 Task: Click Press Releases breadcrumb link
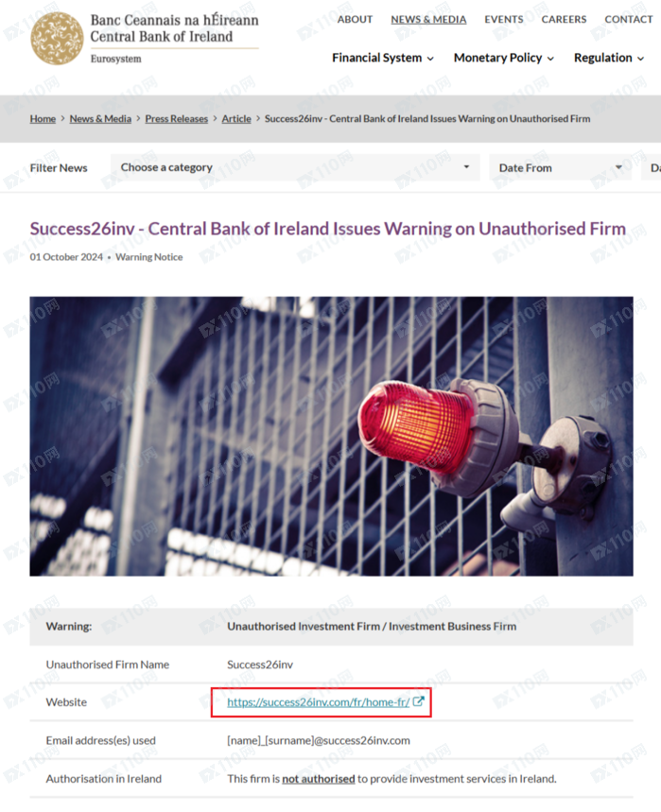[x=176, y=118]
